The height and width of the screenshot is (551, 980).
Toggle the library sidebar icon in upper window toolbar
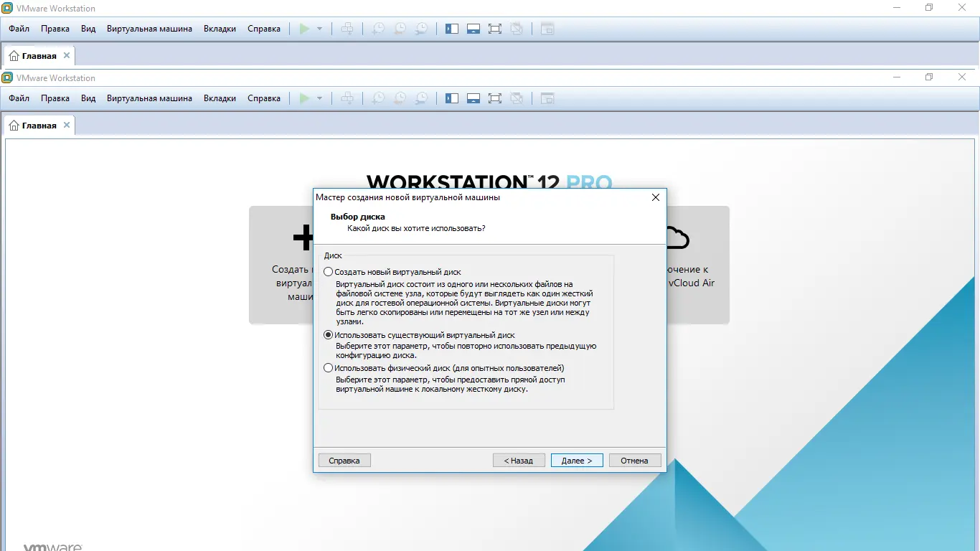point(452,29)
